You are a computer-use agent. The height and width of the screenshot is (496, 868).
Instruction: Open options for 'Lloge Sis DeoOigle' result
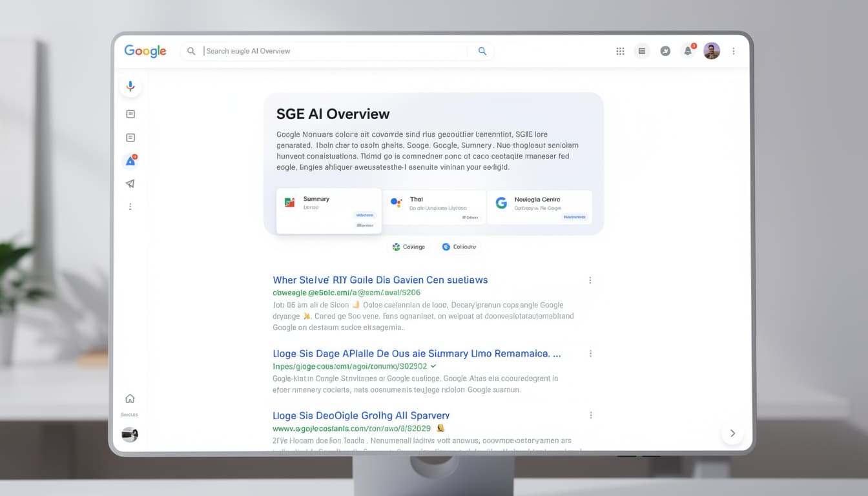[590, 415]
